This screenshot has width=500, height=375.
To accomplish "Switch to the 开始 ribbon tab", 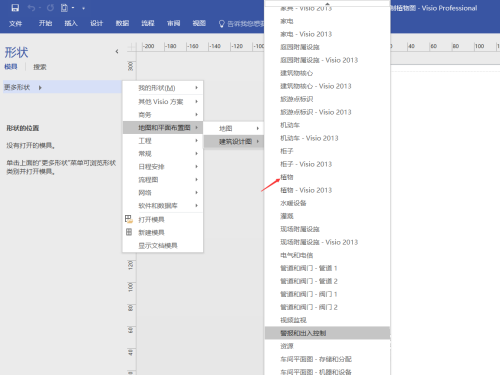I will [x=45, y=23].
